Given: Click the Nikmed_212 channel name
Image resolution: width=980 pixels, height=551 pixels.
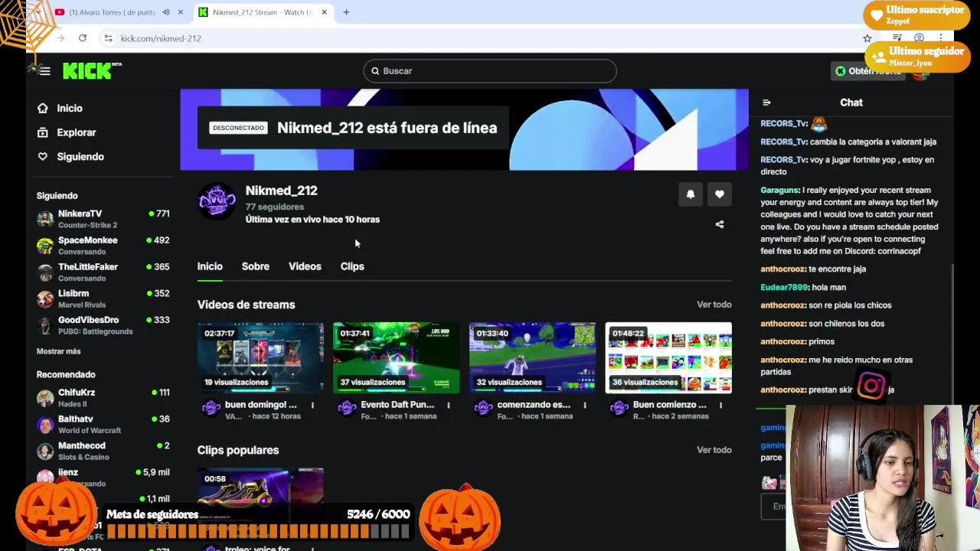Looking at the screenshot, I should 281,191.
